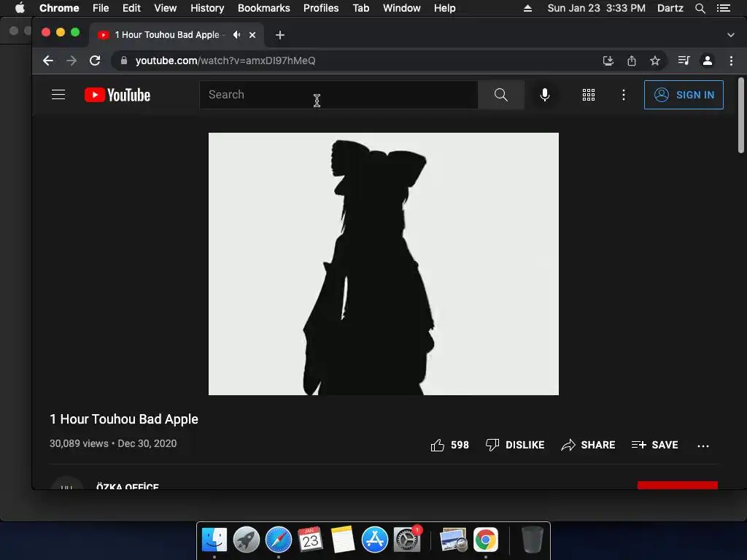The image size is (747, 560).
Task: Open the Bookmarks menu
Action: (x=264, y=8)
